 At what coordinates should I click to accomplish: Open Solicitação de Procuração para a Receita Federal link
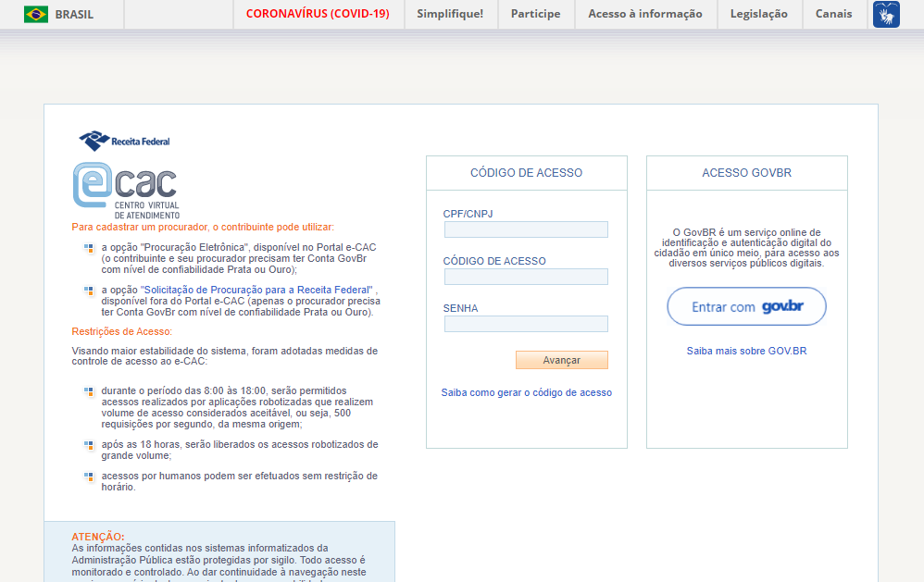[x=258, y=290]
